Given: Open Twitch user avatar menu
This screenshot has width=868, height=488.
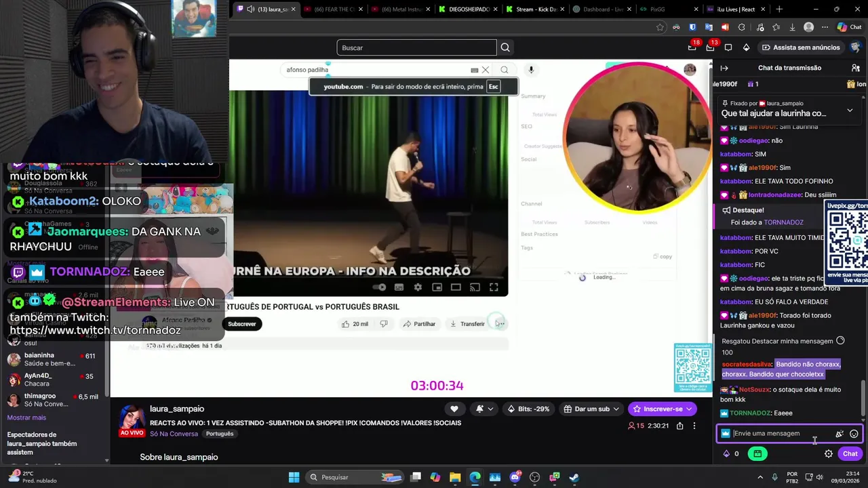Looking at the screenshot, I should coord(855,47).
